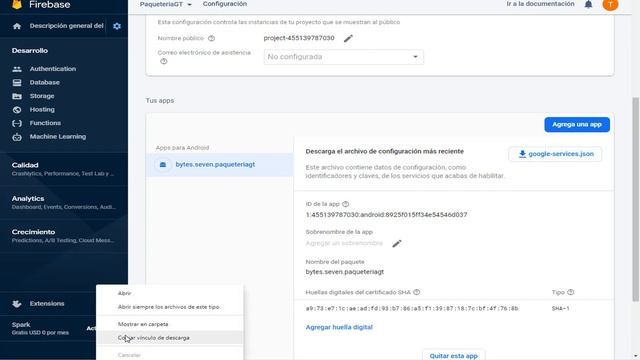
Task: Show help for Tipo column
Action: pos(571,292)
